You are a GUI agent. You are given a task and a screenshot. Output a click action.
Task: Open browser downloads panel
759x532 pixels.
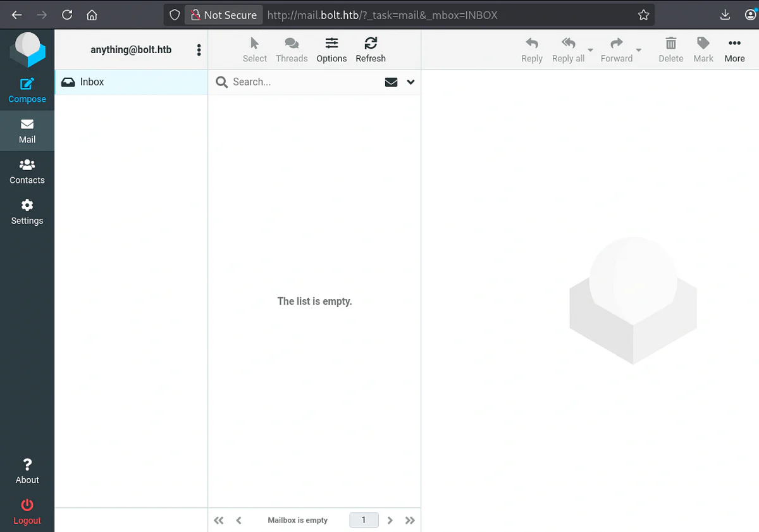[x=725, y=15]
